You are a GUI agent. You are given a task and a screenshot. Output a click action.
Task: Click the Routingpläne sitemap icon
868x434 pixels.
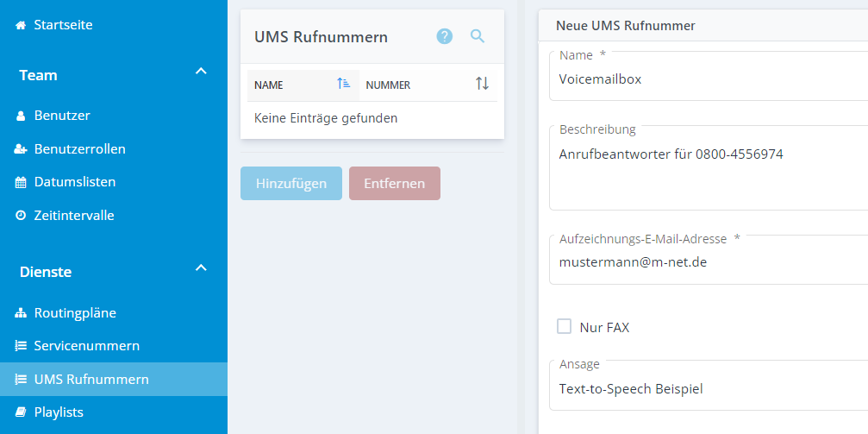point(21,313)
